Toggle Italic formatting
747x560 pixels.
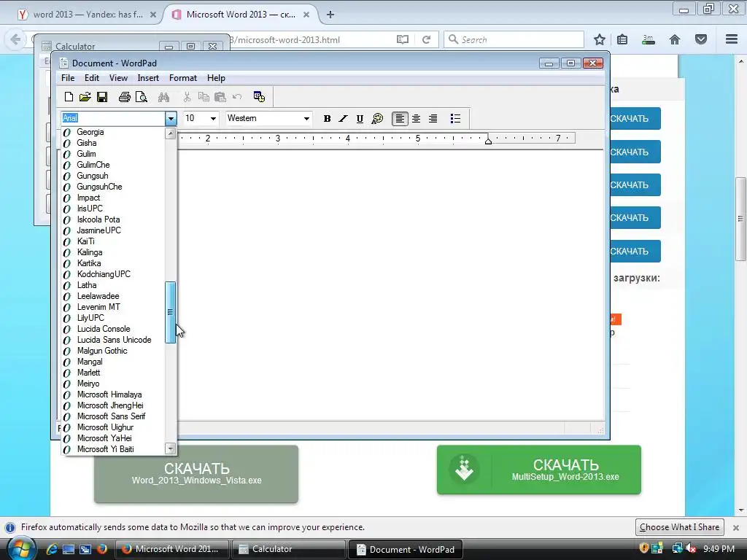tap(343, 119)
